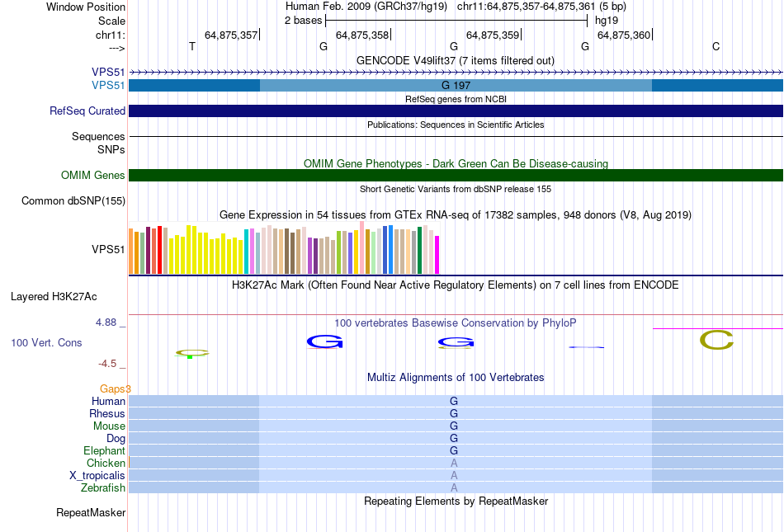The image size is (784, 532).
Task: Click the RepeatMasker track label
Action: tap(91, 512)
